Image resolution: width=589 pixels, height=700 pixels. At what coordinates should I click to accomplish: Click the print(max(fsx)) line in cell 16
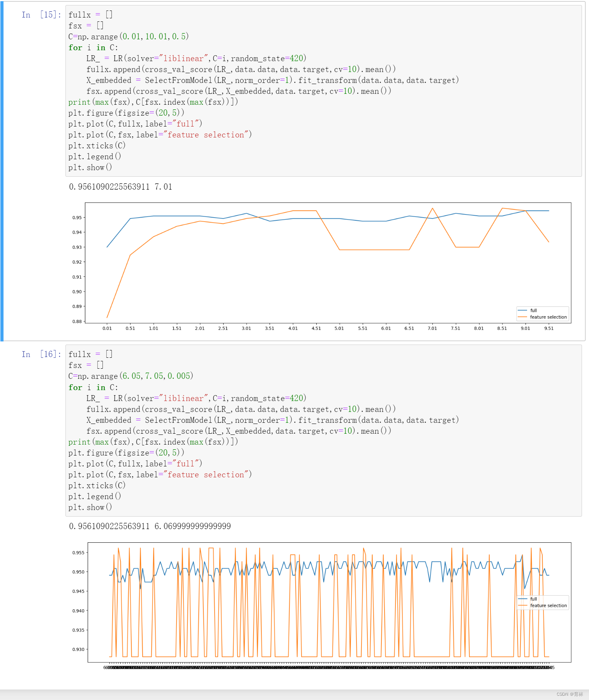click(153, 442)
